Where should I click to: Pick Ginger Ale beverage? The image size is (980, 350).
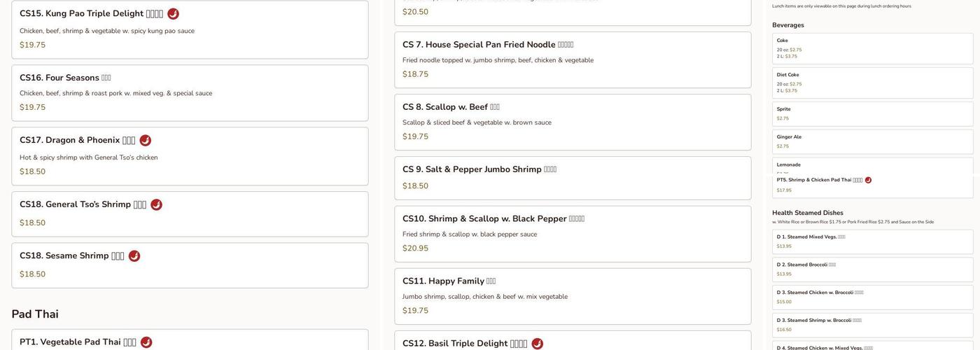tap(872, 141)
